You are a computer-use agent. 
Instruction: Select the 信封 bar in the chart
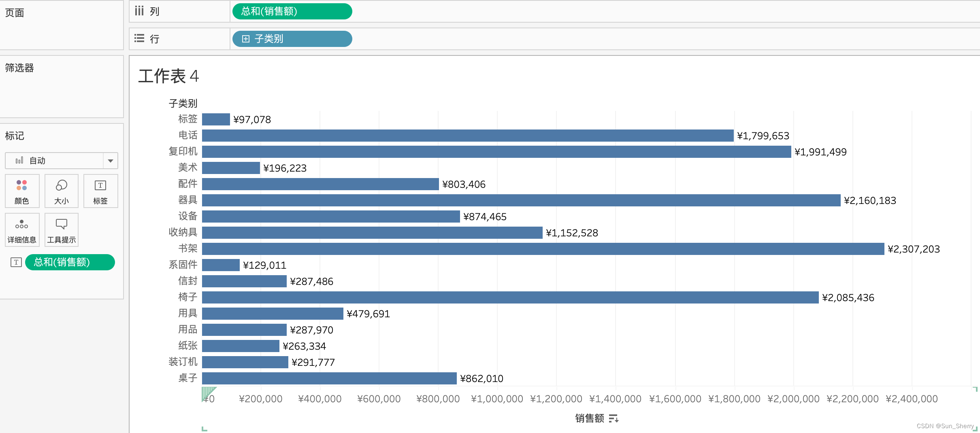[x=244, y=281]
